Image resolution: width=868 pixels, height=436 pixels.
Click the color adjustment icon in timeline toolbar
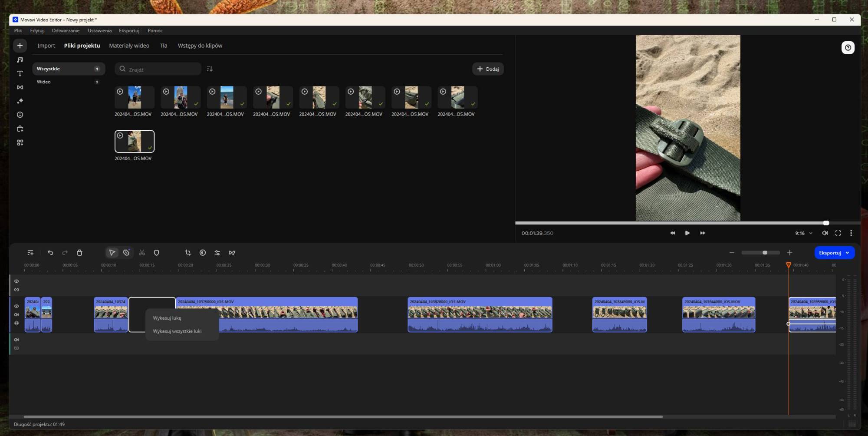pyautogui.click(x=203, y=253)
